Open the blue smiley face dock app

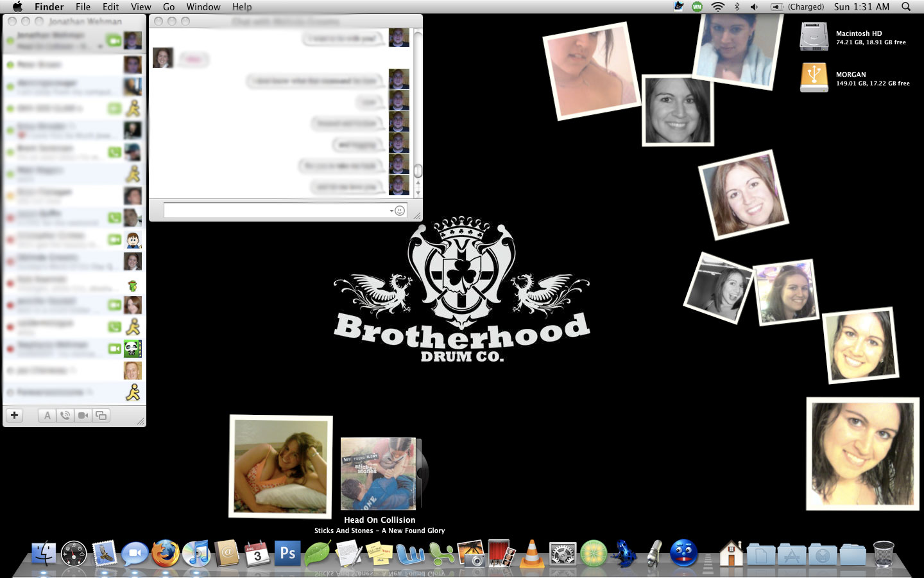[684, 553]
